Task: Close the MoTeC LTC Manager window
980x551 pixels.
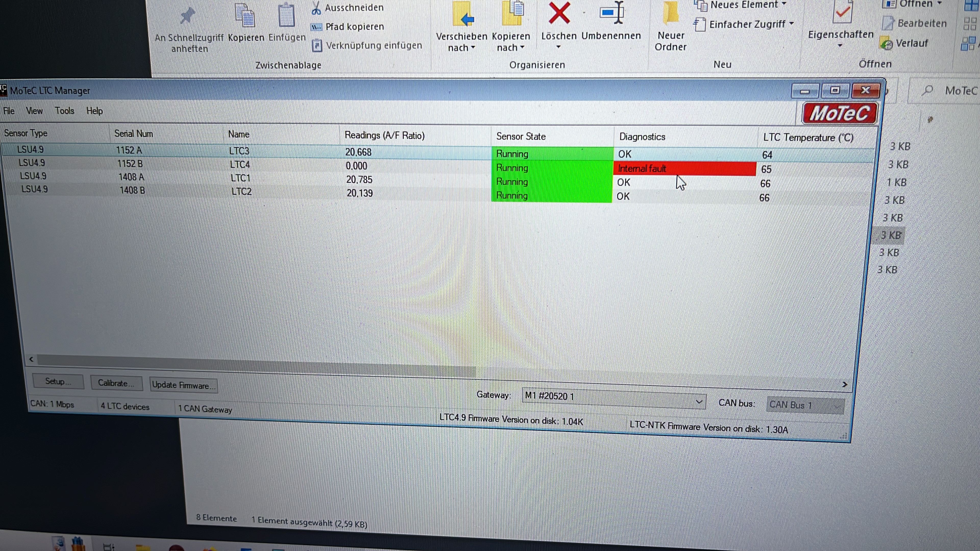Action: (865, 90)
